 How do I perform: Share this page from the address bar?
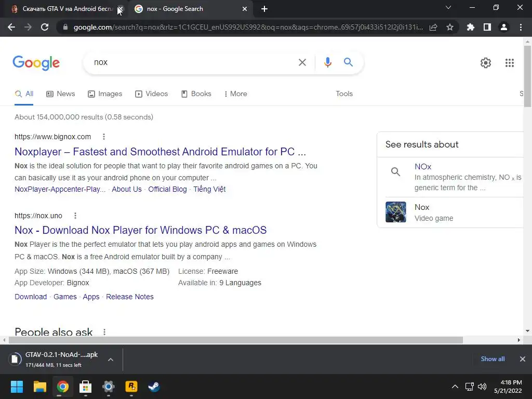[x=433, y=27]
